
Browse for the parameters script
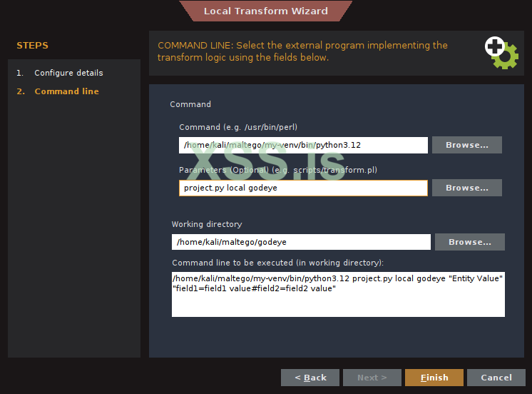pos(467,188)
